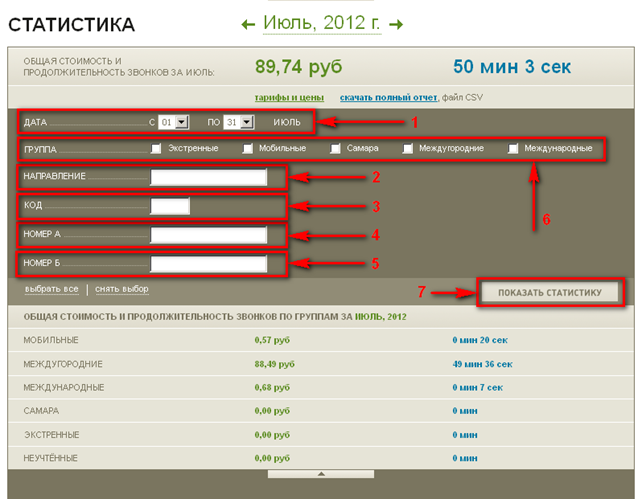Focus the Номер Б text field

[208, 264]
